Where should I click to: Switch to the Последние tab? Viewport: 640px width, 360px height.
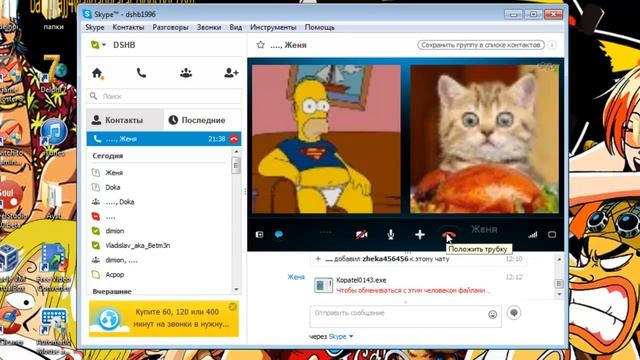click(203, 120)
